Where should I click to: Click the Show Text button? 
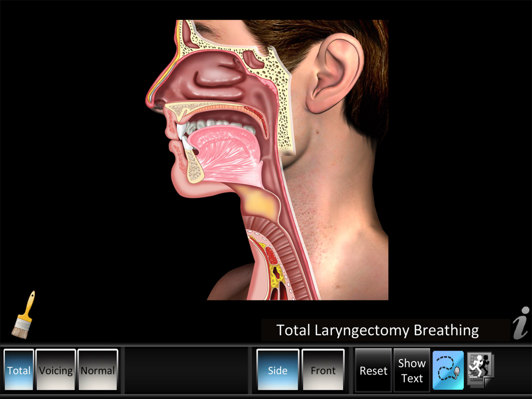click(x=412, y=370)
